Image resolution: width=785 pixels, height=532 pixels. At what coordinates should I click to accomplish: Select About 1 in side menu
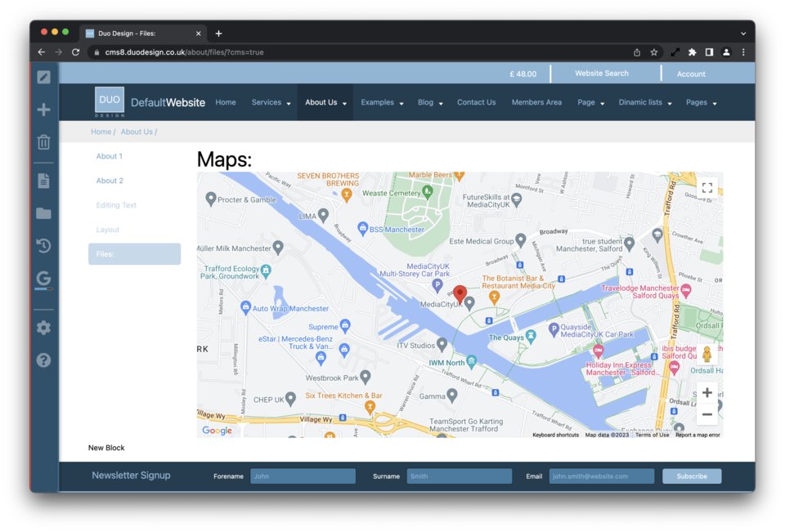coord(109,156)
